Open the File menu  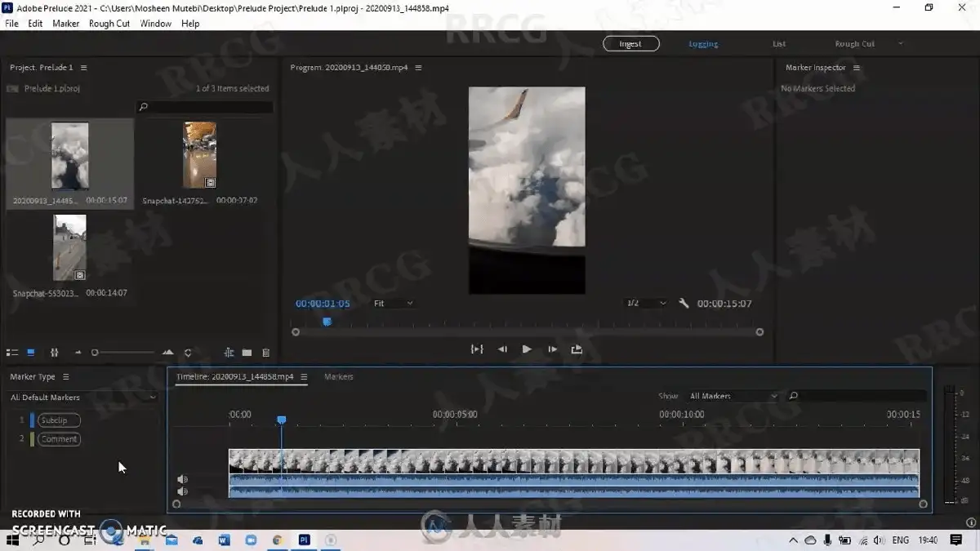(11, 24)
